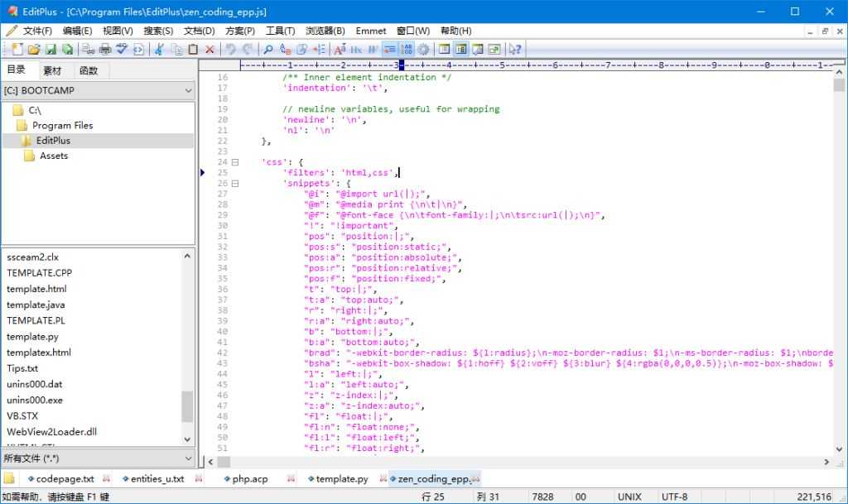The height and width of the screenshot is (504, 848).
Task: Open the 工具(T) menu
Action: [x=281, y=31]
